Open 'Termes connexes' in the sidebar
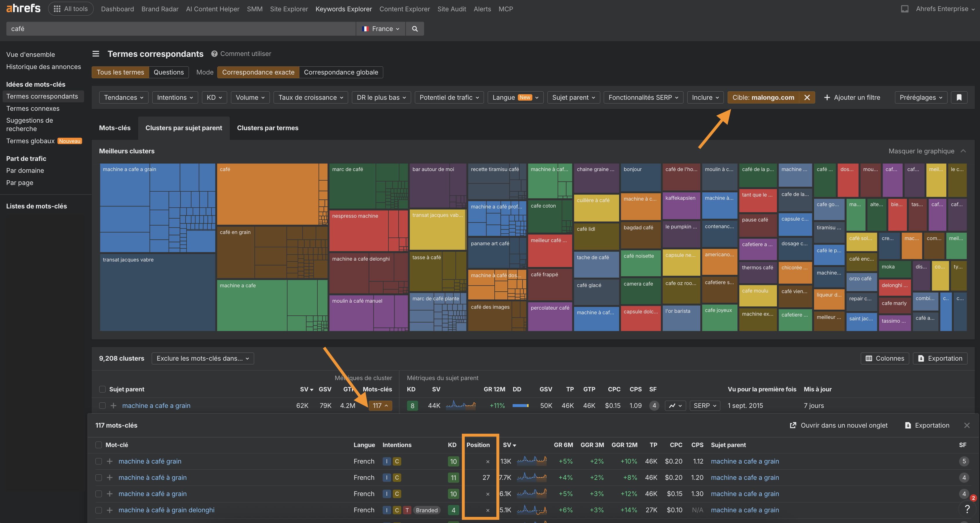 (33, 108)
